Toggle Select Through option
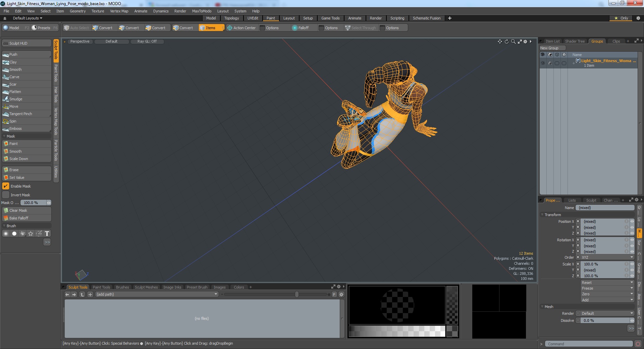The width and height of the screenshot is (644, 349). (x=361, y=28)
